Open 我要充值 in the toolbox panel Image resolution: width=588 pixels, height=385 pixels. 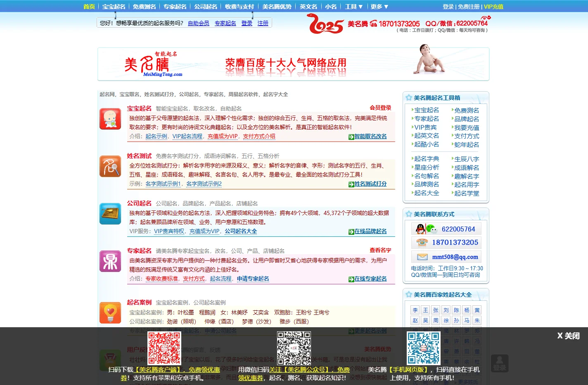pos(467,128)
